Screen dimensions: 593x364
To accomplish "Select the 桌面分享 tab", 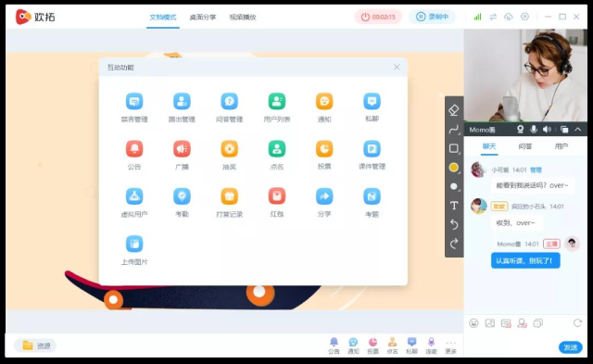I will (203, 17).
